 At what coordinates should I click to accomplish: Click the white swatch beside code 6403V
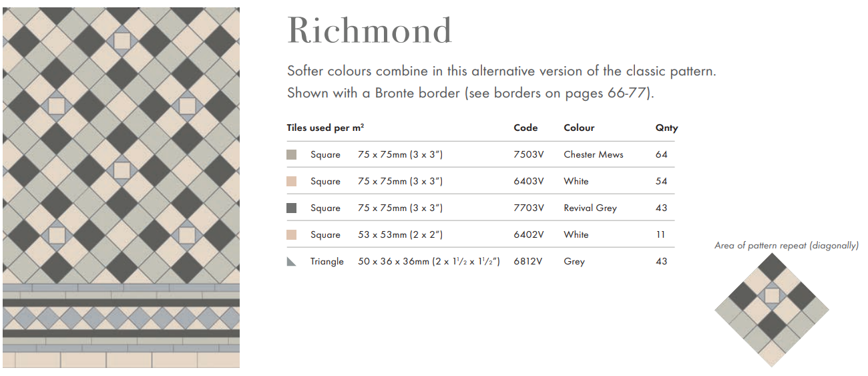[291, 182]
